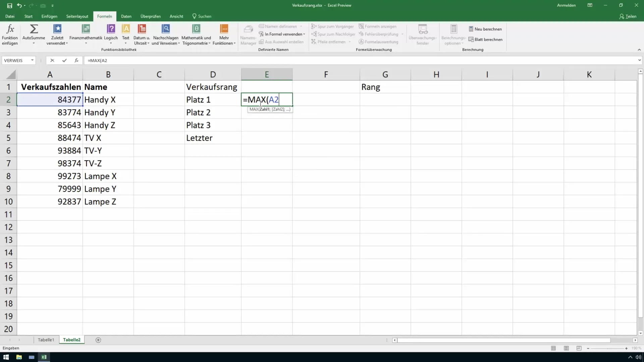Click vertical scrollbar down arrow
The height and width of the screenshot is (362, 644).
640,333
